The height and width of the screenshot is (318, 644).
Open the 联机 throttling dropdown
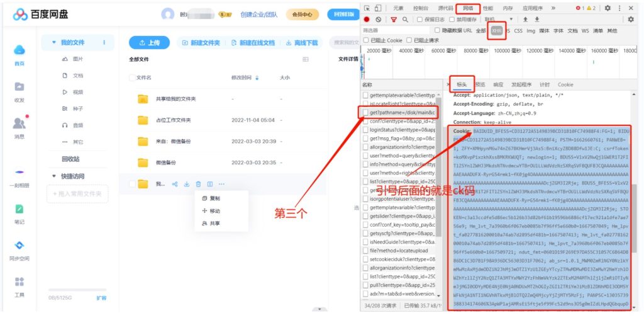[x=499, y=20]
